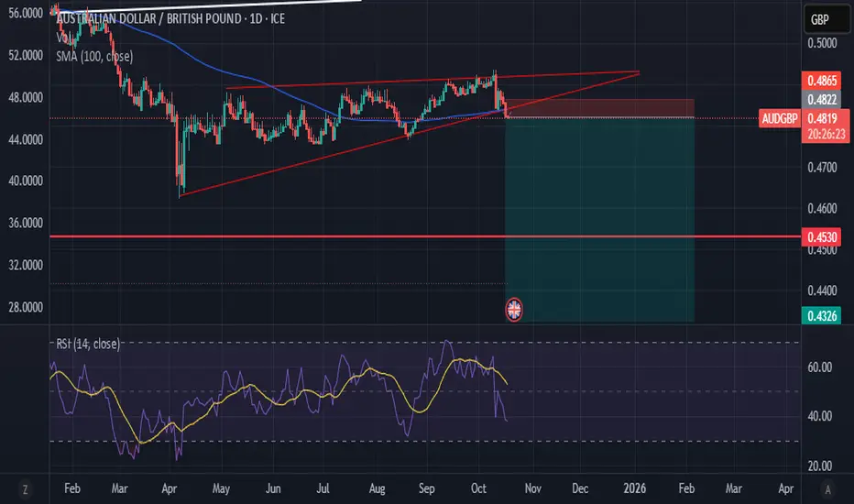
Task: Click the gray 0.4822 entry price label
Action: pos(821,99)
